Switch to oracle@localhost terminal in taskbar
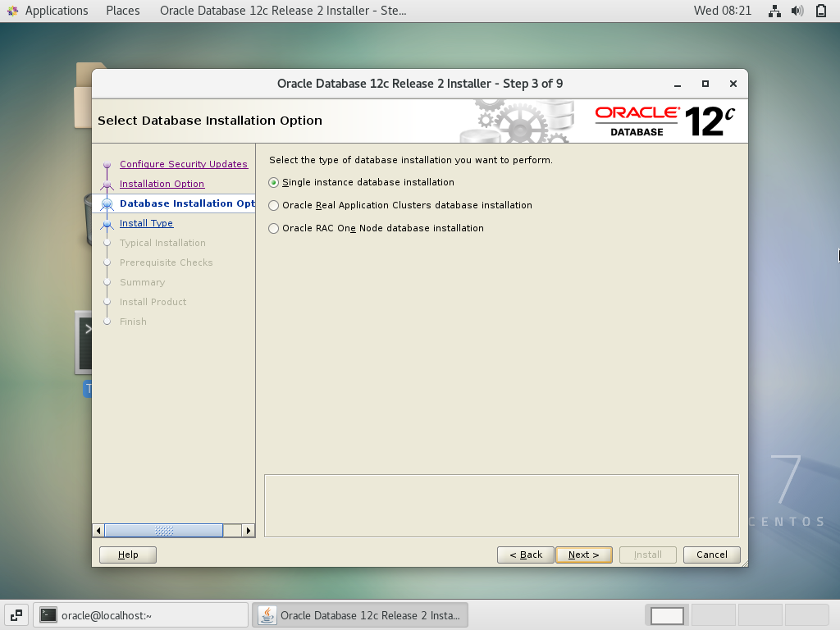The width and height of the screenshot is (840, 630). pyautogui.click(x=141, y=615)
